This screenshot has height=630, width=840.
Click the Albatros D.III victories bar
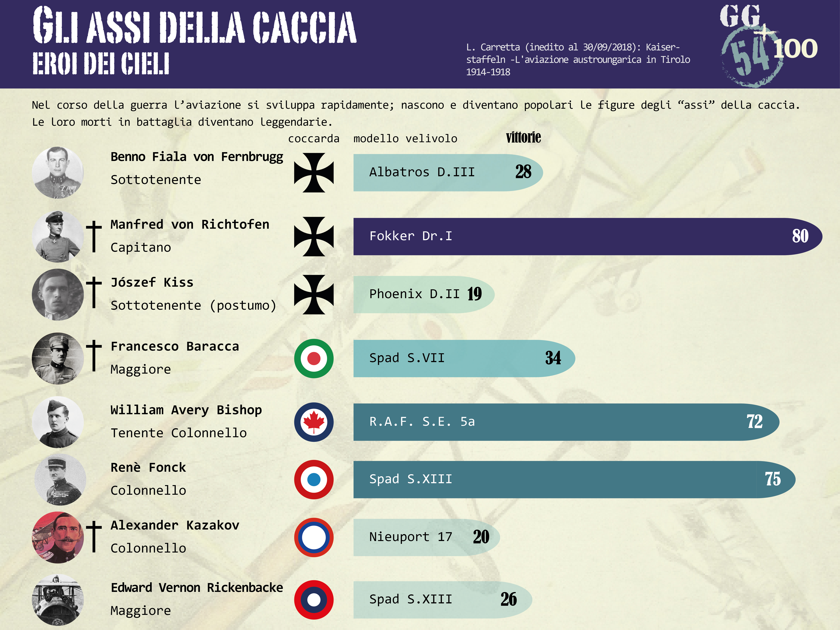coord(448,172)
